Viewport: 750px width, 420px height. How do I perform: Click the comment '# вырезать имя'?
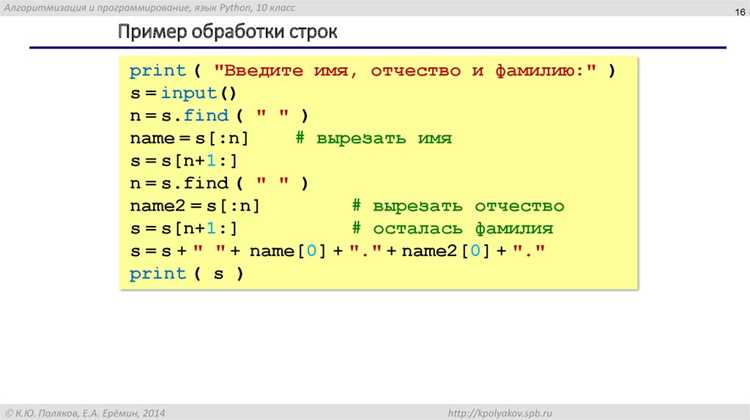click(x=374, y=138)
